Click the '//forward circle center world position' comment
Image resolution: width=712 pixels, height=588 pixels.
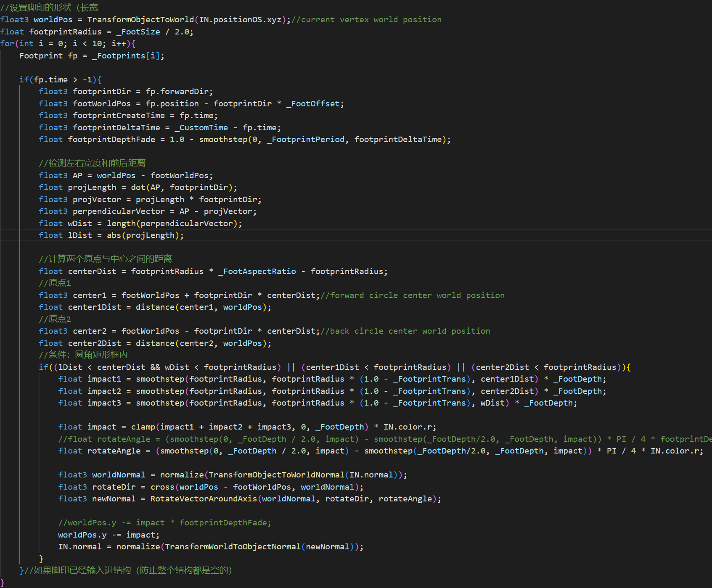(x=413, y=295)
